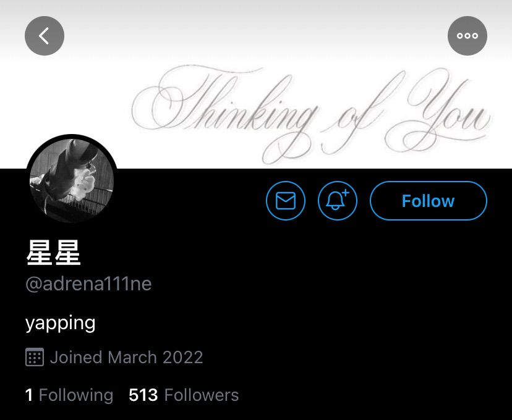Viewport: 512px width, 420px height.
Task: Open the three-dot more options menu
Action: pos(467,36)
